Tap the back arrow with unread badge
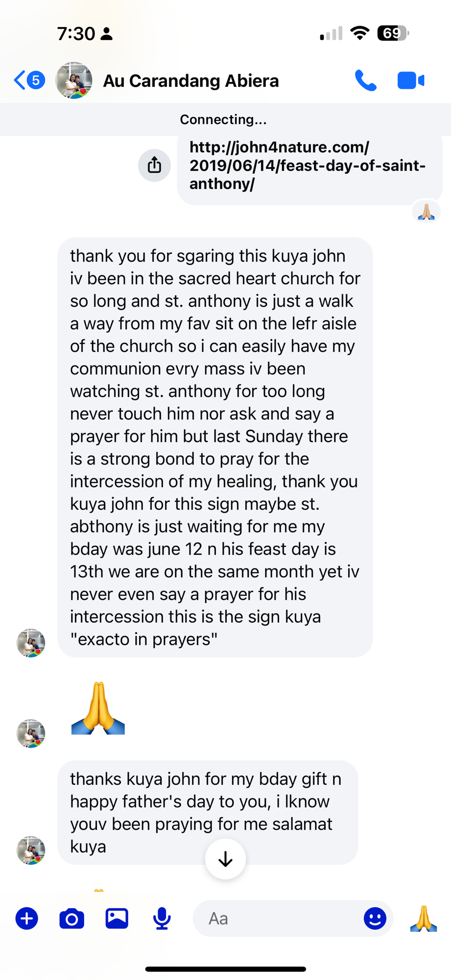451x980 pixels. [29, 80]
